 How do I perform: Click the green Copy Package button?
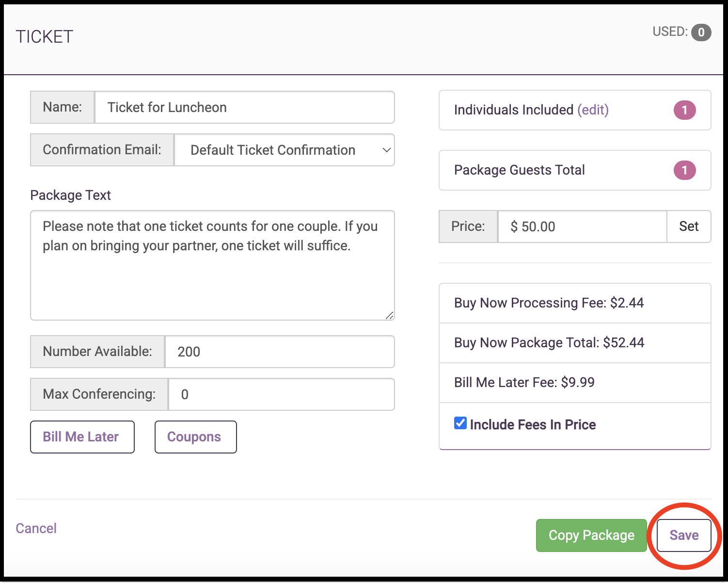(x=591, y=535)
